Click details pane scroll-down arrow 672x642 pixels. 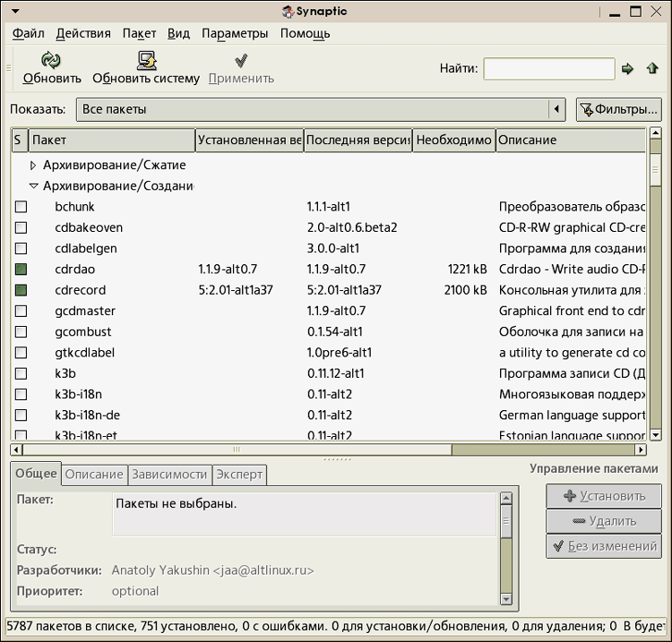506,599
